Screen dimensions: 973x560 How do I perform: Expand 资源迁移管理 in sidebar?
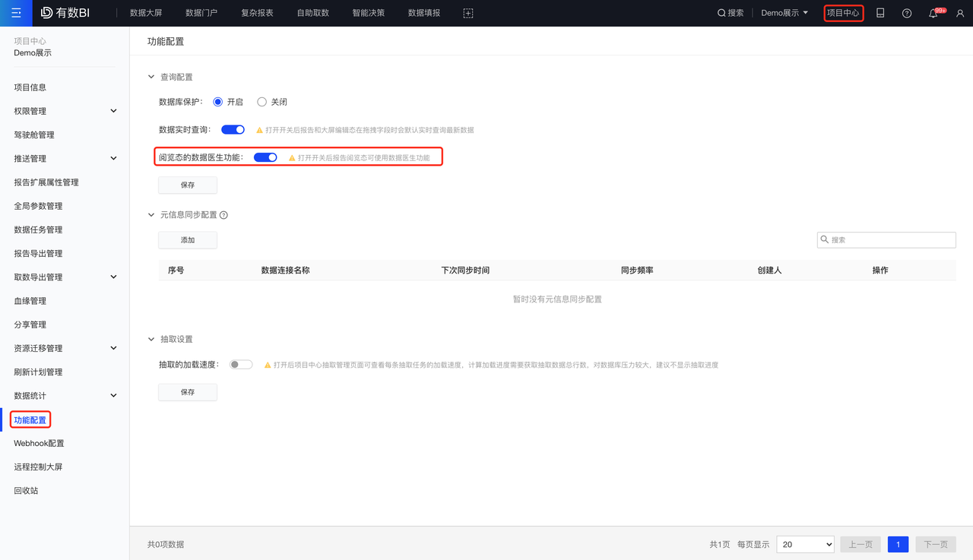tap(113, 348)
